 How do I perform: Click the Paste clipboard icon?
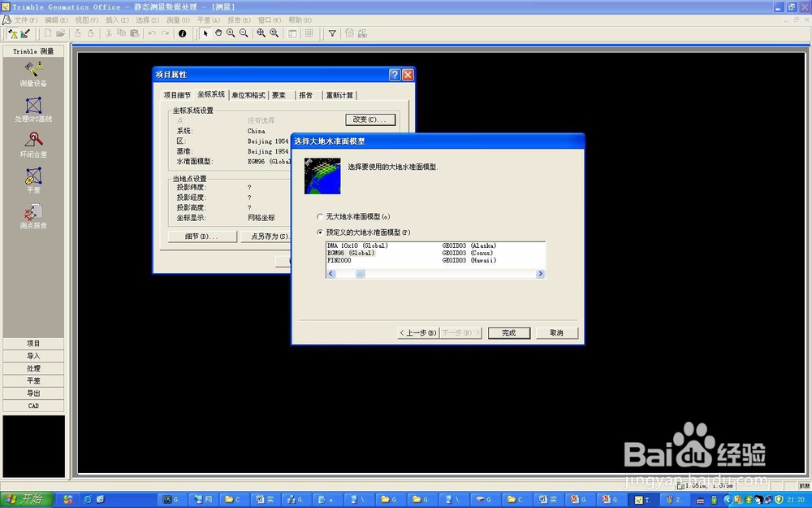(135, 33)
